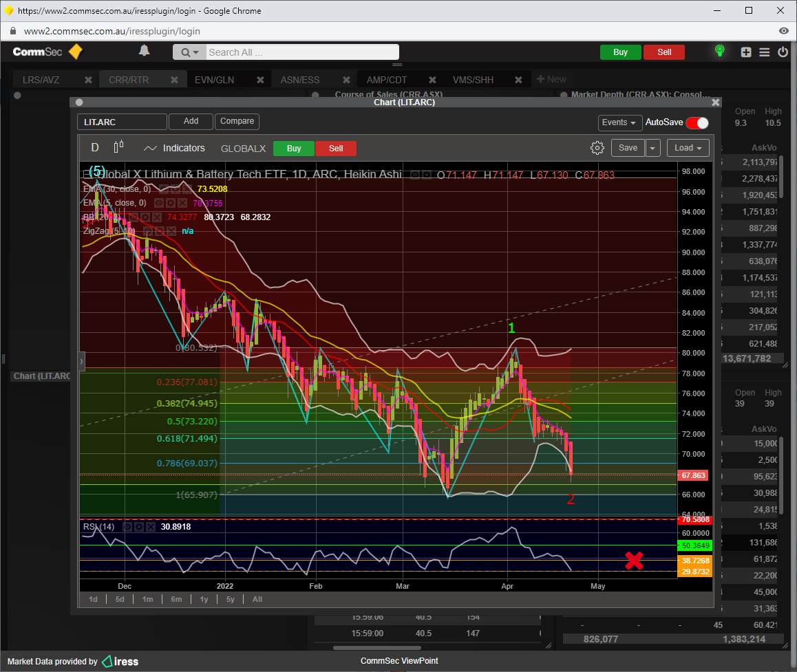
Task: Expand the arrow next to Save
Action: pyautogui.click(x=654, y=148)
